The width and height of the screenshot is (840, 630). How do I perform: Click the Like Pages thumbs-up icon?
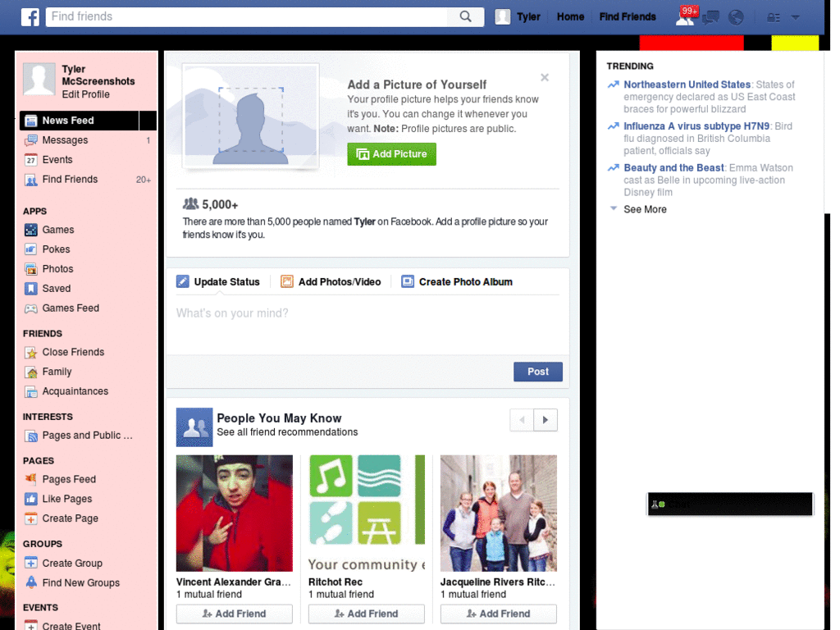[31, 499]
